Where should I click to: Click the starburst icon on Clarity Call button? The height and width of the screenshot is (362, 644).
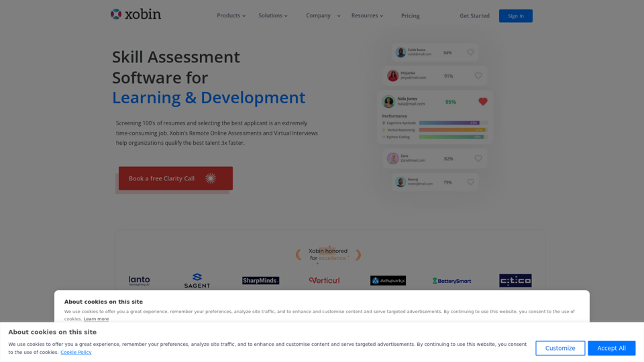click(211, 178)
